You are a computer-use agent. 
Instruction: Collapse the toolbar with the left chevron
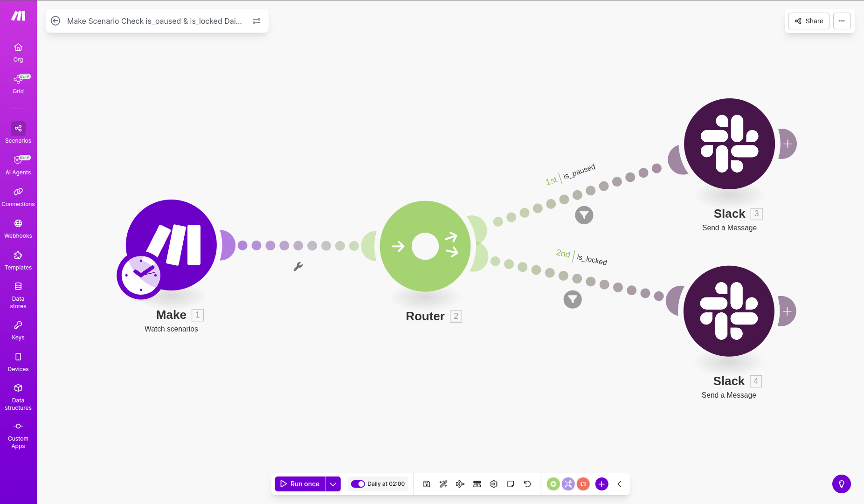tap(619, 484)
